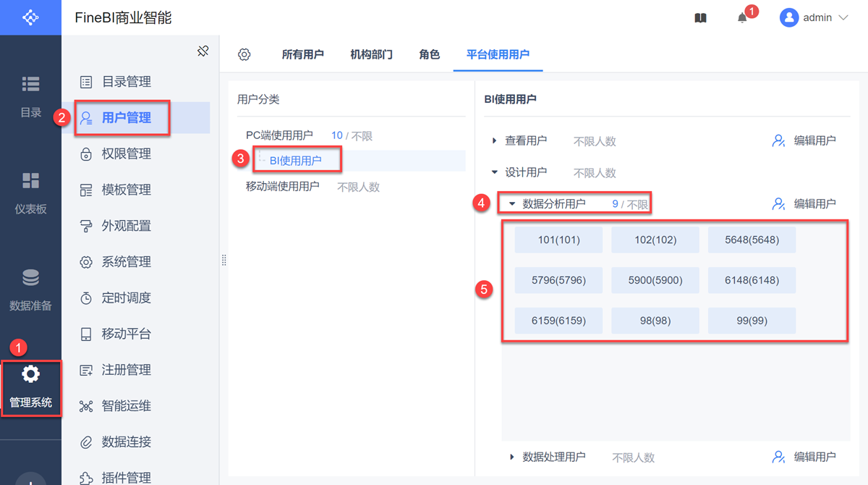Open the admin account dropdown
Screen dimensions: 868x485
point(814,18)
